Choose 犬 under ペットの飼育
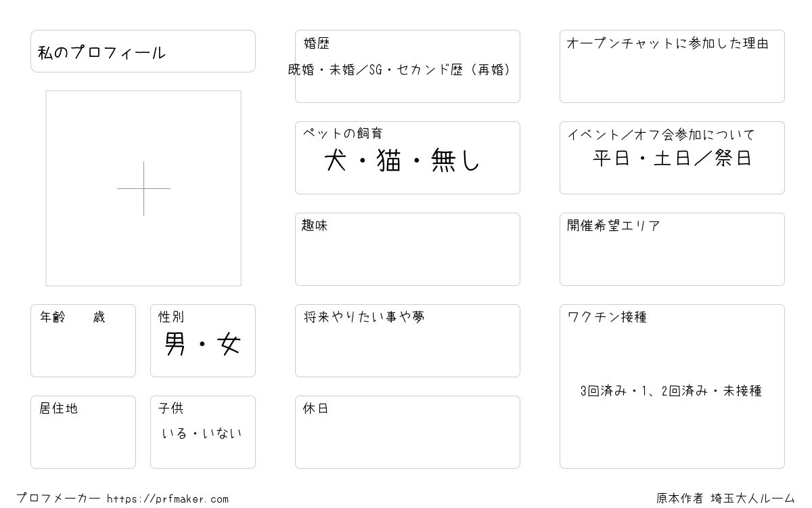The width and height of the screenshot is (812, 508). [336, 161]
